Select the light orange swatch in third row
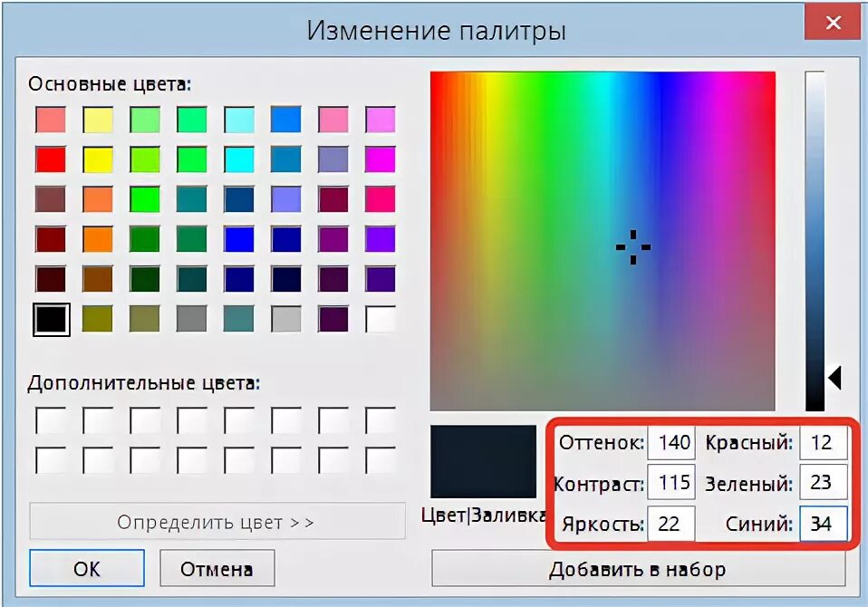 click(x=98, y=199)
